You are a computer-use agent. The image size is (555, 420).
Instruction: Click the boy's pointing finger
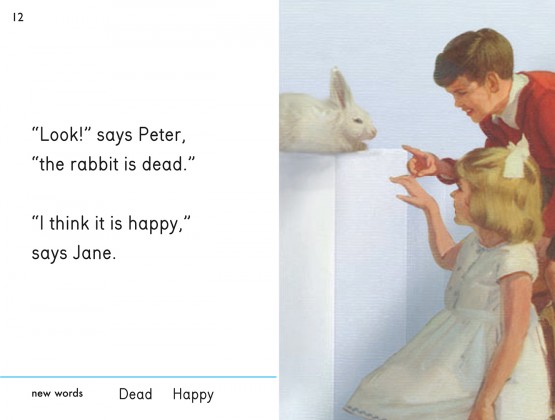(411, 150)
